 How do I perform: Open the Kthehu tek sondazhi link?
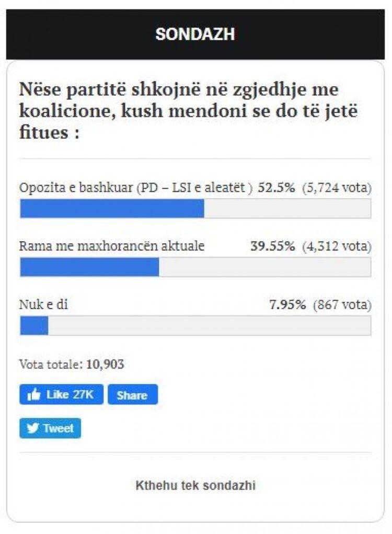[x=195, y=485]
